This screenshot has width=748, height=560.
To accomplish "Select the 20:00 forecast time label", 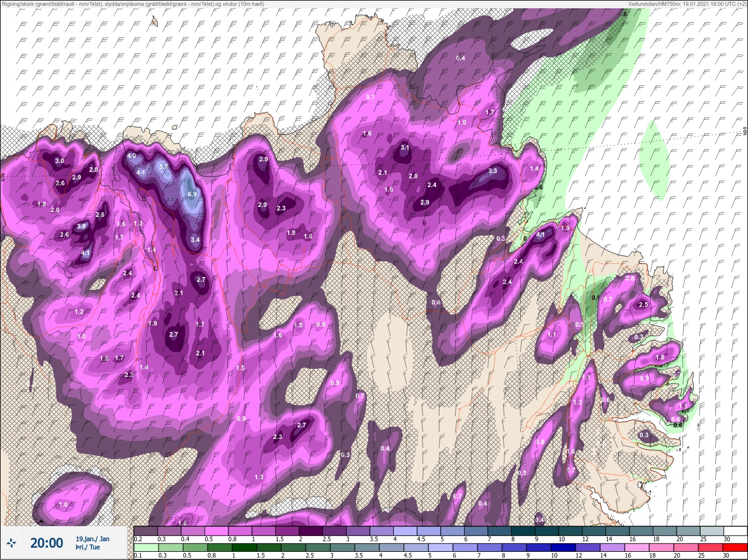I will pos(47,543).
